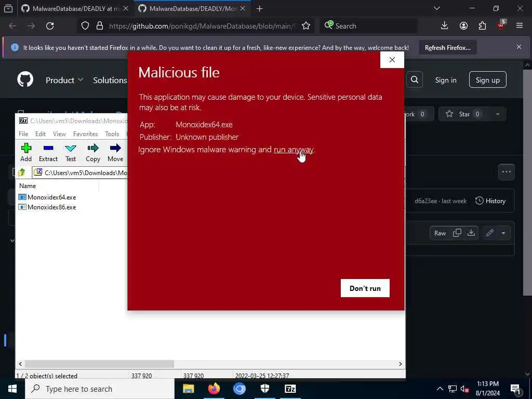Viewport: 532px width, 399px height.
Task: Click the Firefox account icon
Action: pyautogui.click(x=463, y=26)
